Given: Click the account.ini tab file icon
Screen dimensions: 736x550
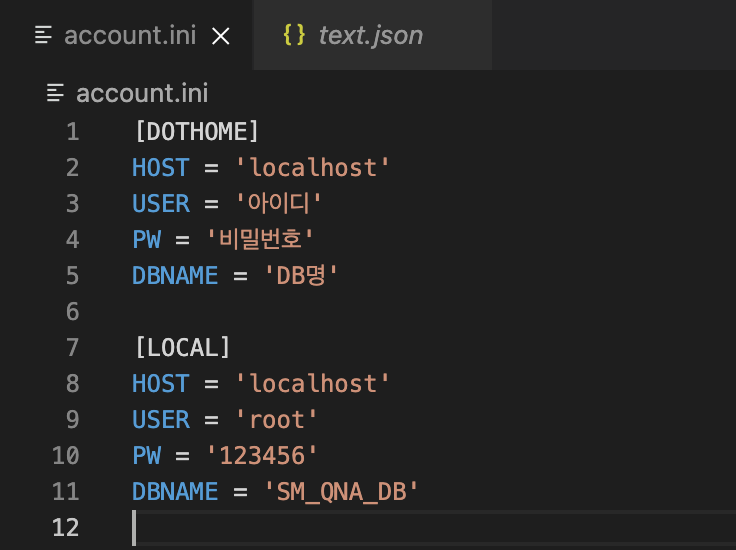Looking at the screenshot, I should (x=43, y=35).
